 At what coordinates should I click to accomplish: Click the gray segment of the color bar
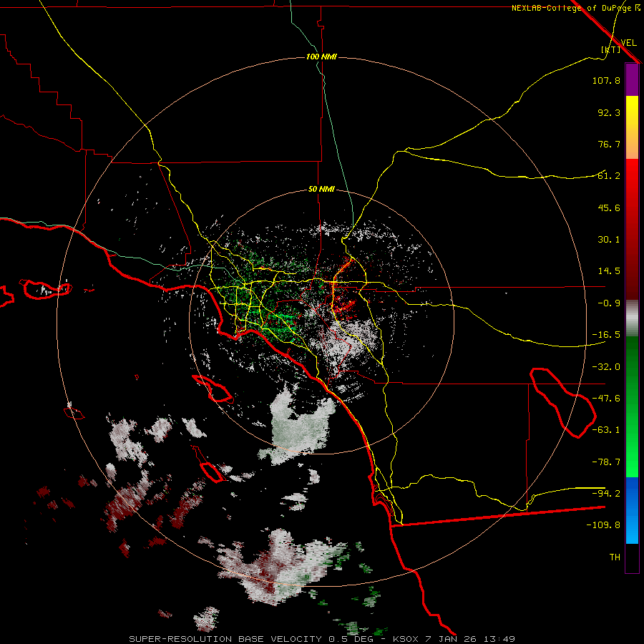tap(632, 318)
